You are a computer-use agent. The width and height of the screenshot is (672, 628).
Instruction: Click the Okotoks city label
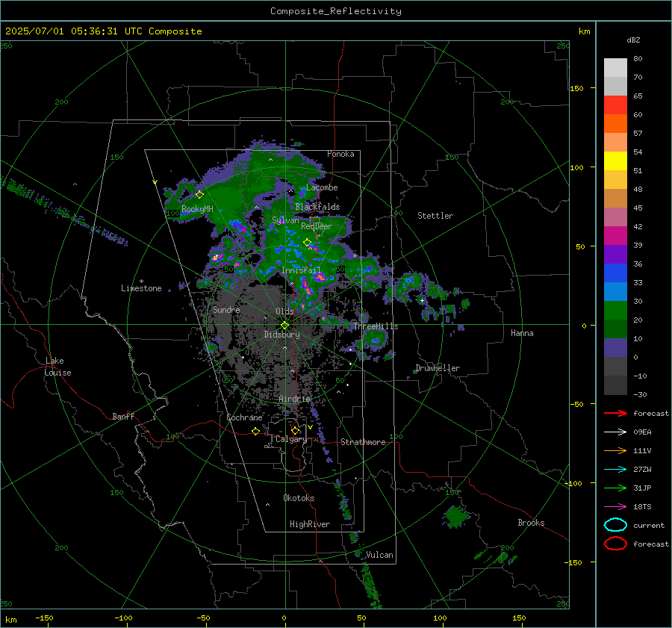click(299, 498)
